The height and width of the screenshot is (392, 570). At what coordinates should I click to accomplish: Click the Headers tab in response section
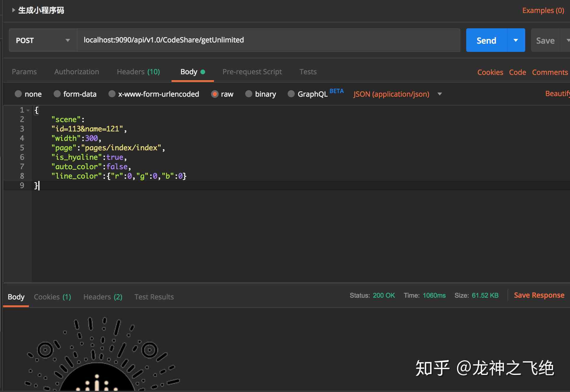click(x=103, y=296)
